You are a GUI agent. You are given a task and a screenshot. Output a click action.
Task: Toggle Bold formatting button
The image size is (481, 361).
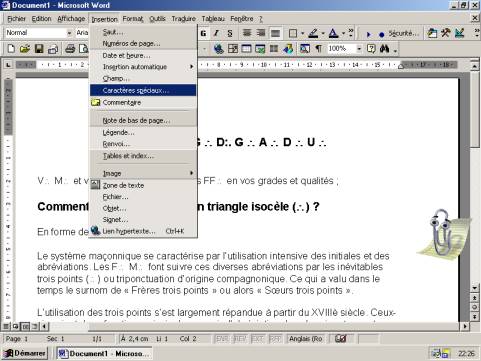(x=203, y=33)
